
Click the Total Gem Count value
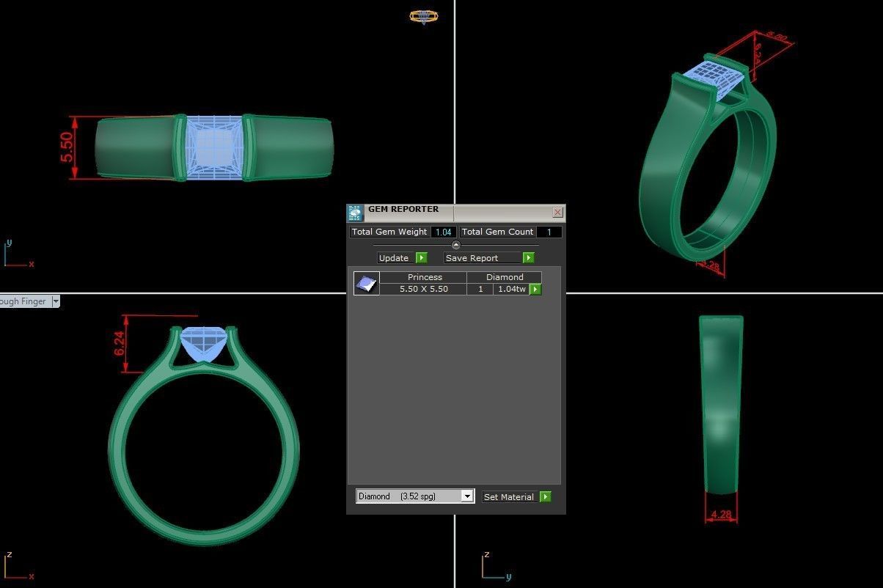(x=549, y=232)
